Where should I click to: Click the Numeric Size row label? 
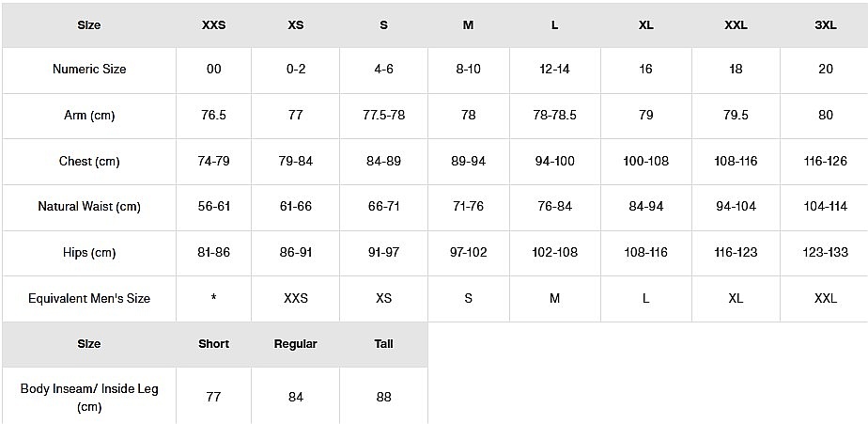pyautogui.click(x=89, y=70)
